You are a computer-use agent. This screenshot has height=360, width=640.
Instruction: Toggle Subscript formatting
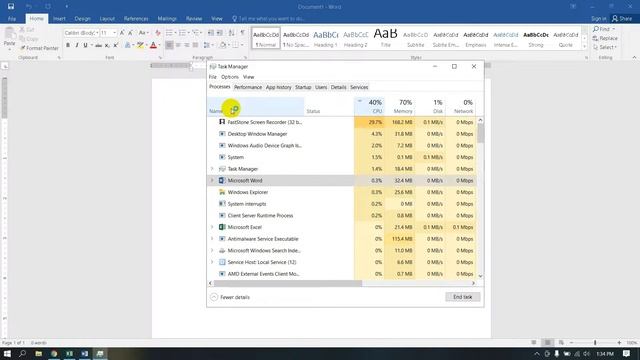coord(107,45)
